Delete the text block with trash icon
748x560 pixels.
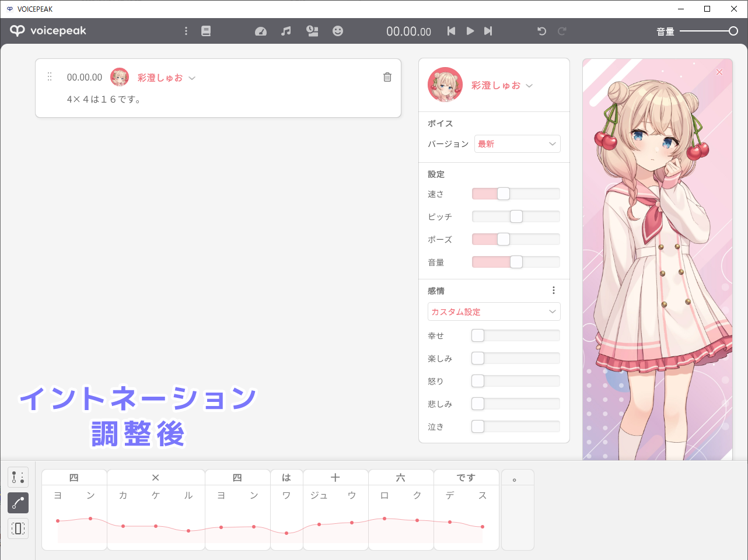pyautogui.click(x=387, y=77)
